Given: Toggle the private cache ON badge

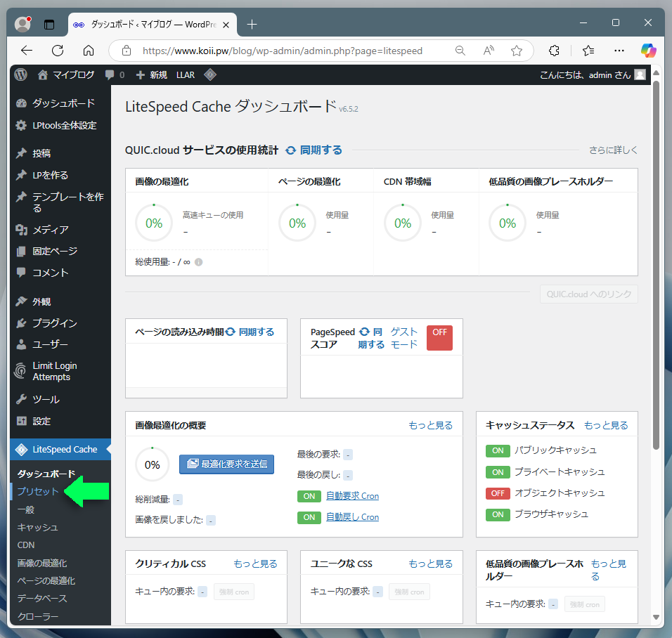Looking at the screenshot, I should tap(498, 472).
